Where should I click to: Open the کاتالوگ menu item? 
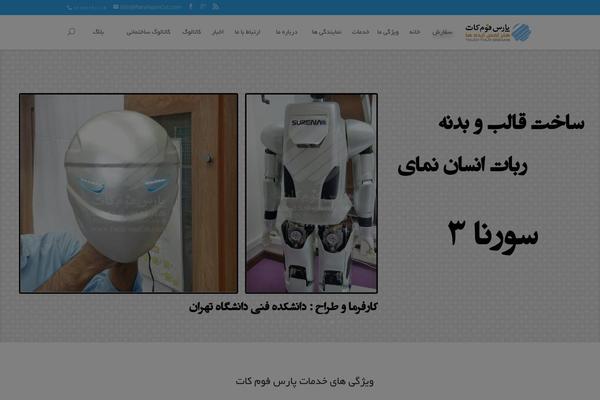[192, 32]
